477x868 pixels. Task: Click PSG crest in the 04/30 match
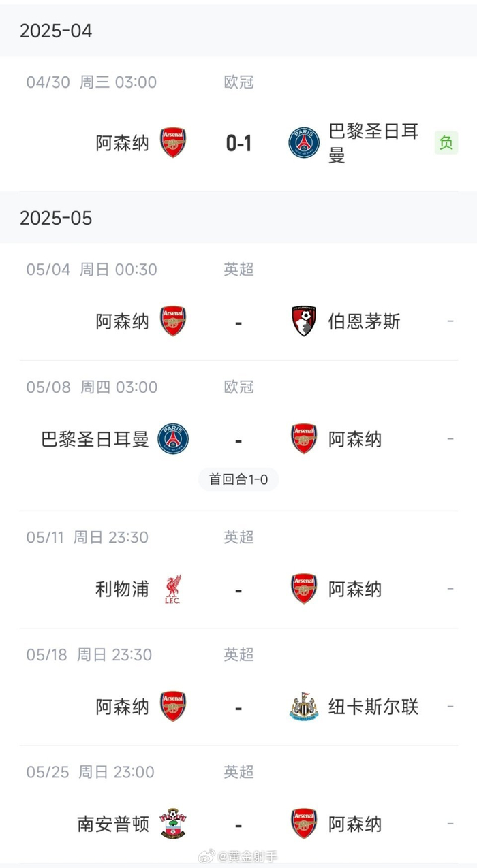coord(304,143)
